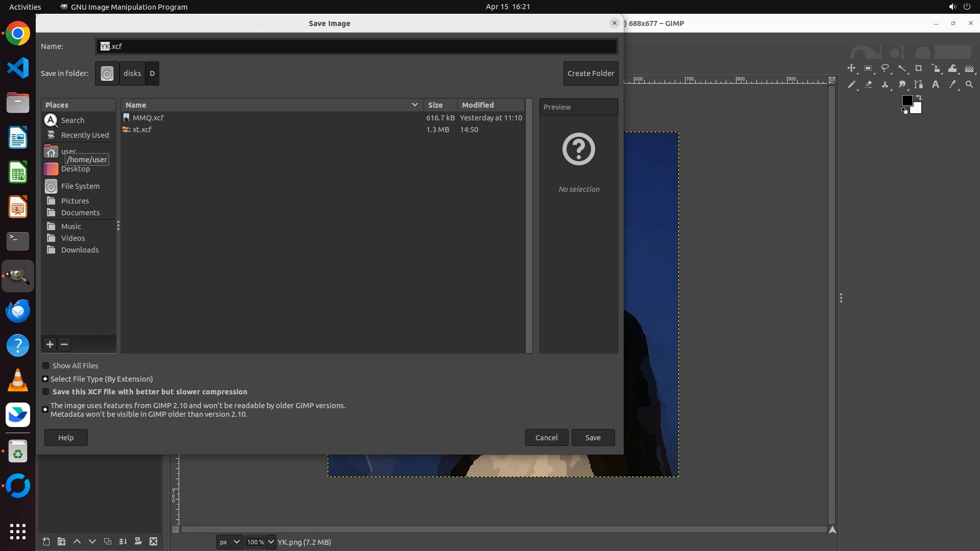The image size is (980, 551).
Task: Select the Text tool
Action: point(936,85)
